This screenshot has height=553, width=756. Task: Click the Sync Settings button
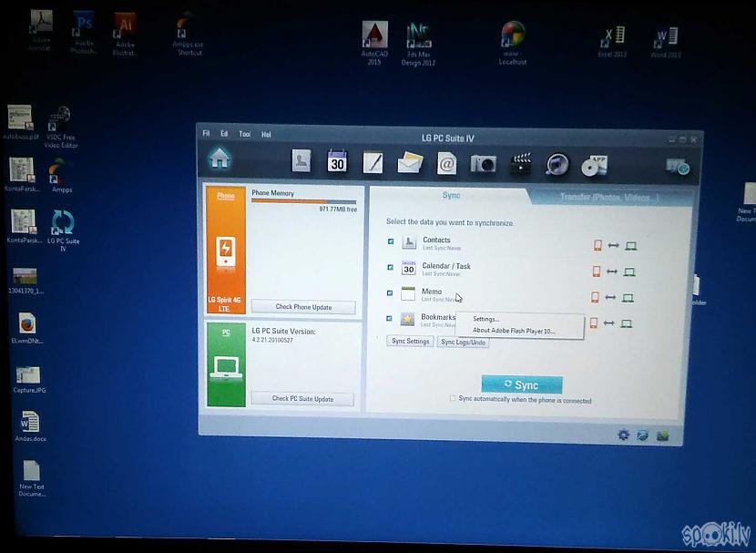pyautogui.click(x=410, y=341)
